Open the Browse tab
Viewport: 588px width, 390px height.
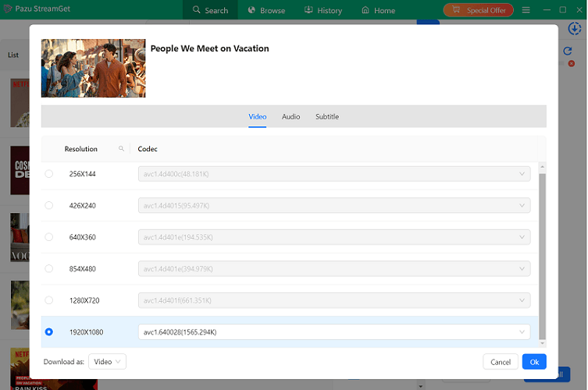tap(266, 10)
